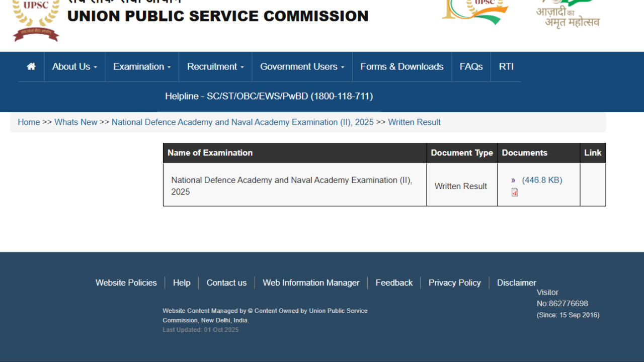The width and height of the screenshot is (644, 362).
Task: Click the UPSC emblem logo
Action: click(36, 21)
